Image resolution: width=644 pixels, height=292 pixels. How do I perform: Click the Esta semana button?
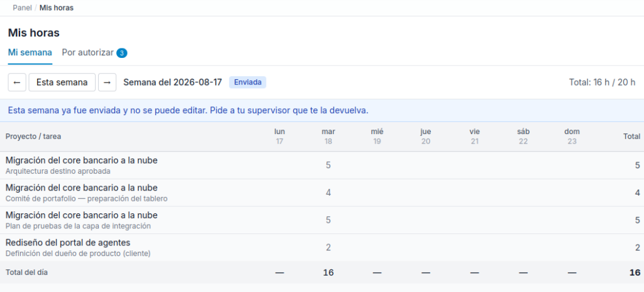coord(62,82)
